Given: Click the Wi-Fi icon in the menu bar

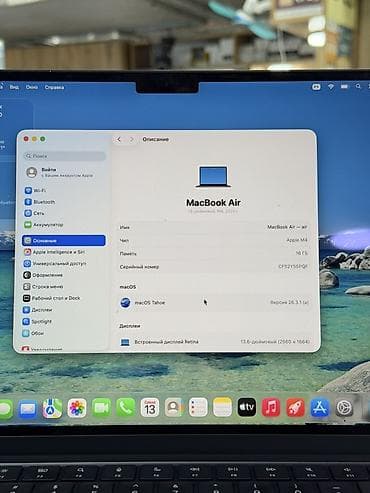Looking at the screenshot, I should pyautogui.click(x=331, y=87).
